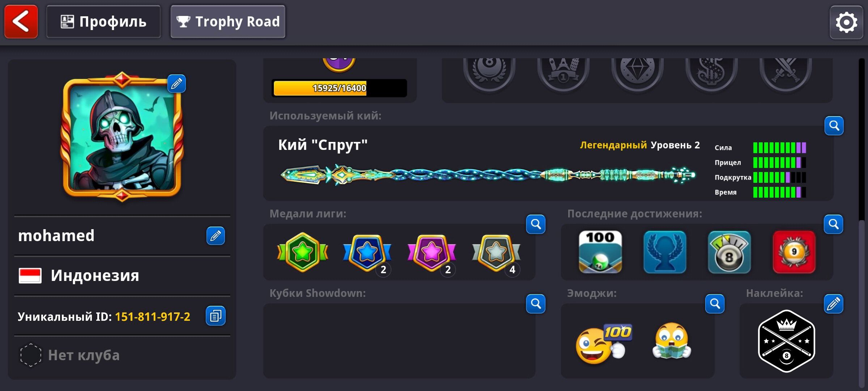Tap the experience progress bar 15925/16400
This screenshot has width=868, height=391.
(339, 88)
